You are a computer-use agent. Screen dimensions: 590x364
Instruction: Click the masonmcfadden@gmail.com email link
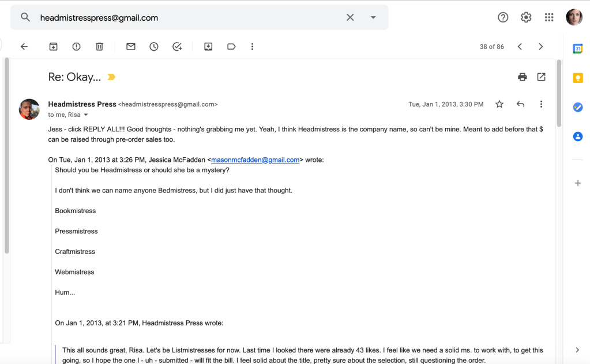pos(255,160)
